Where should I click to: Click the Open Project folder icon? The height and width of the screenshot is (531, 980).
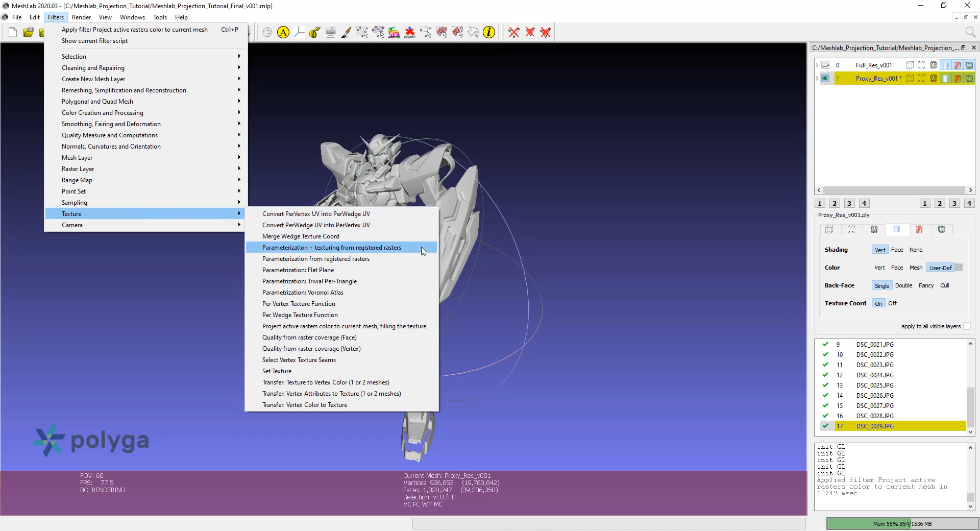pos(29,33)
